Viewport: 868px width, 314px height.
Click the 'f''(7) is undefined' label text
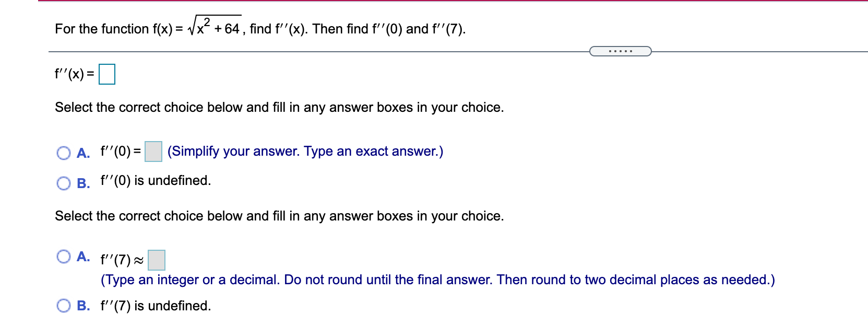154,306
